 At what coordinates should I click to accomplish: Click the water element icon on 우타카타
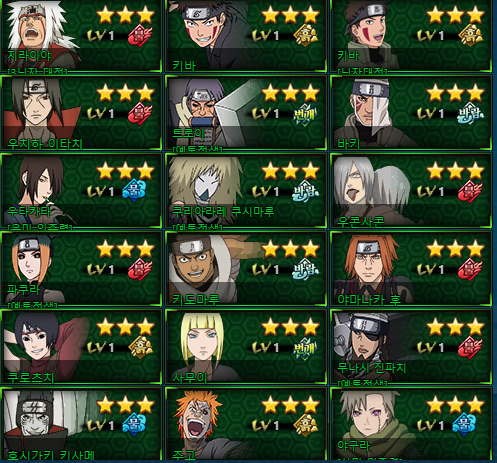tap(134, 191)
